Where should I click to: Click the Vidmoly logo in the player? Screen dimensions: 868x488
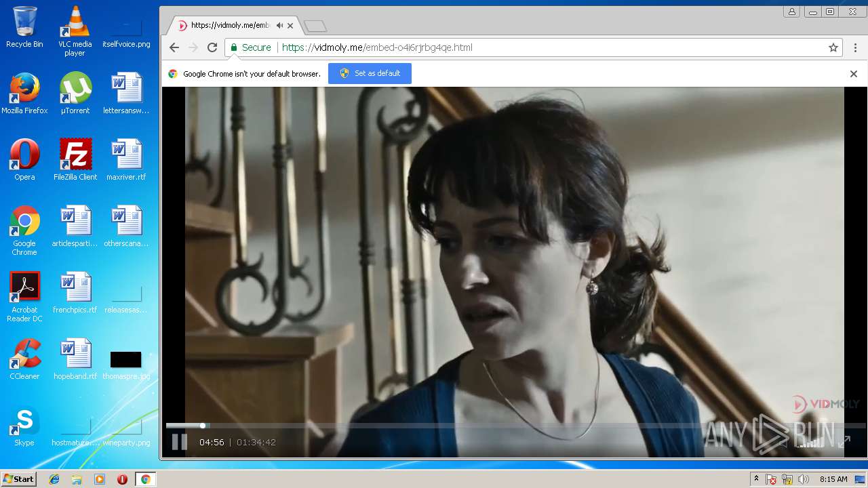825,405
